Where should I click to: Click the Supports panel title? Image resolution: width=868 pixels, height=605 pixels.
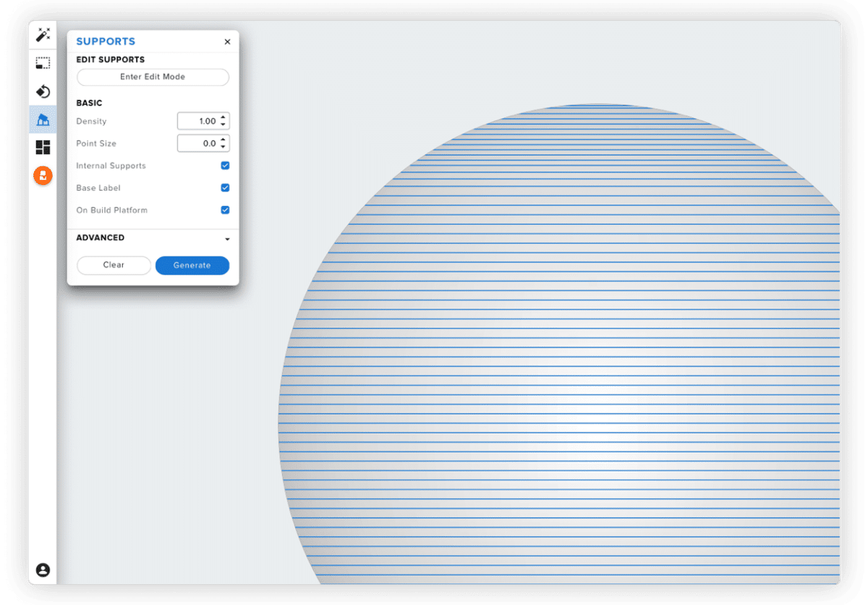[106, 41]
